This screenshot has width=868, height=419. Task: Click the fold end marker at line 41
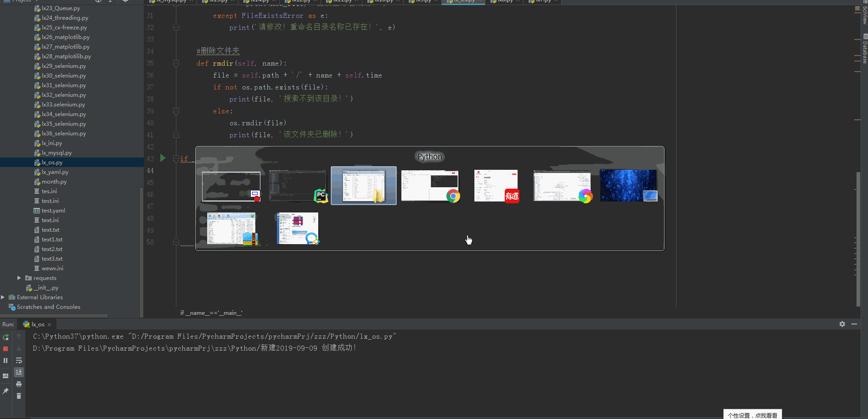176,135
